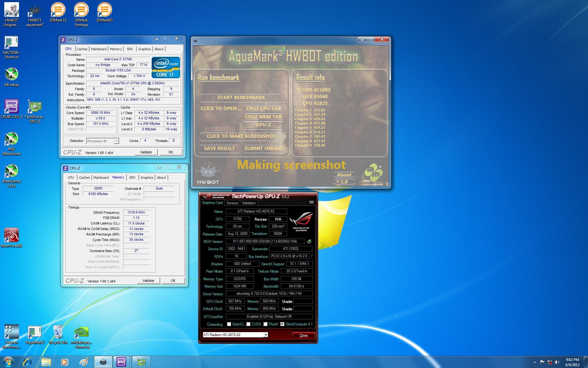Click AquaMark HWBOT taskbar button
Image resolution: width=588 pixels, height=368 pixels.
[x=103, y=362]
